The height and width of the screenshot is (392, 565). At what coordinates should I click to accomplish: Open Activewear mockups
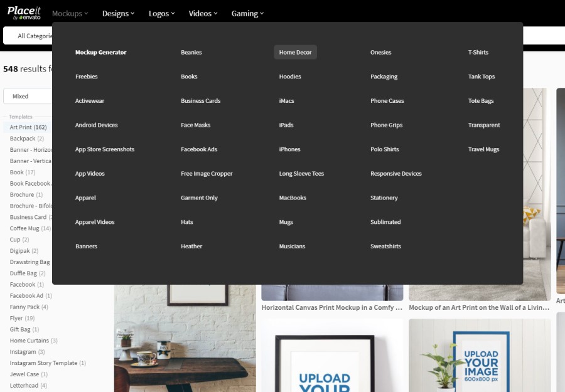90,101
